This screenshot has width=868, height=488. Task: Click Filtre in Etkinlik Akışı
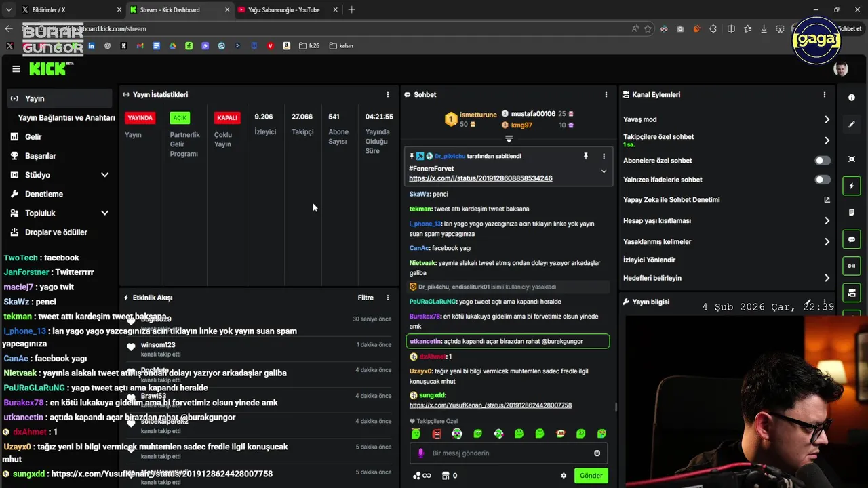pyautogui.click(x=366, y=298)
